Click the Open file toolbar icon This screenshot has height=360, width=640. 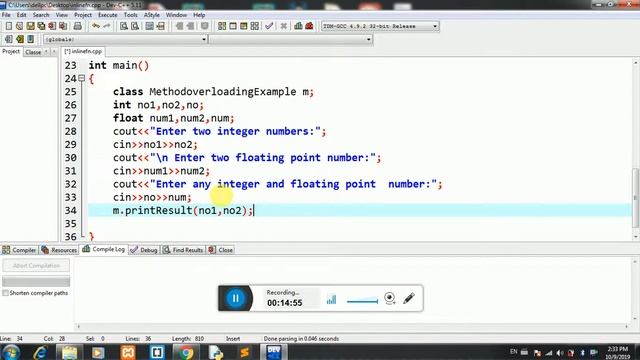point(19,26)
